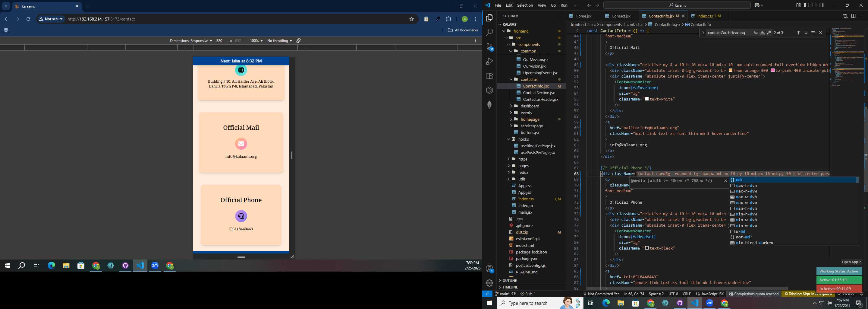Expand the TIMELINE section

click(x=510, y=287)
